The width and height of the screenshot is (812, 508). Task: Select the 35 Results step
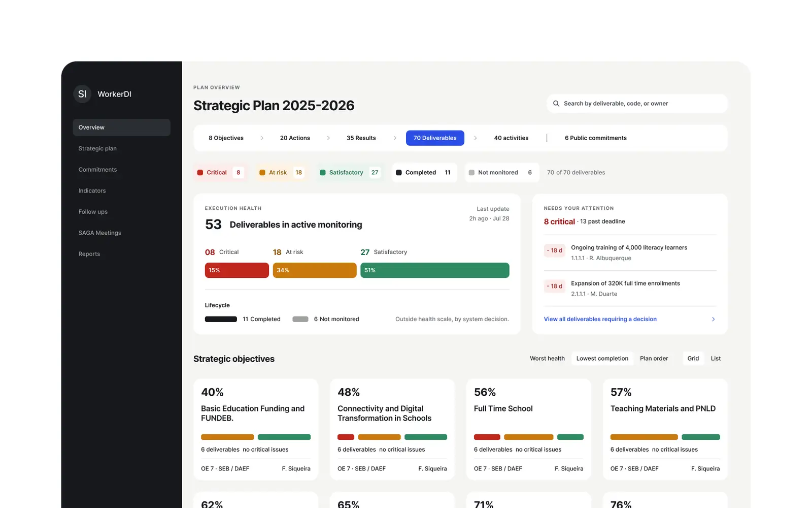[x=361, y=138]
